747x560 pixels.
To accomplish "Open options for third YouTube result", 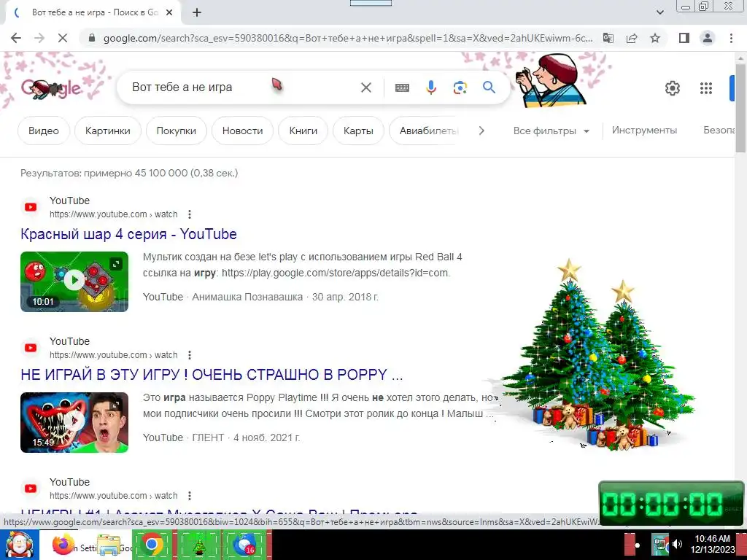I will [190, 496].
